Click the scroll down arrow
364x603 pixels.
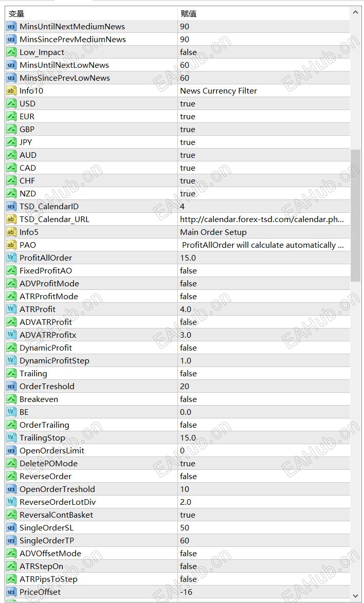pos(355,596)
